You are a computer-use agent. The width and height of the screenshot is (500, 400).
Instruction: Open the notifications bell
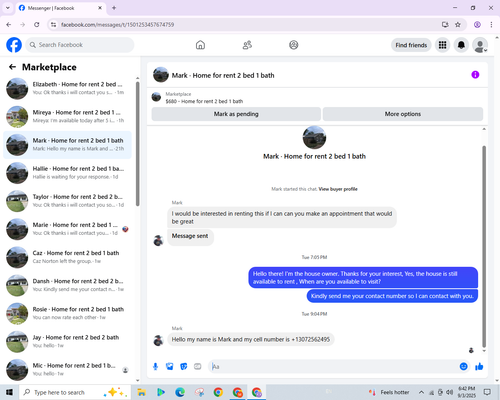point(461,45)
